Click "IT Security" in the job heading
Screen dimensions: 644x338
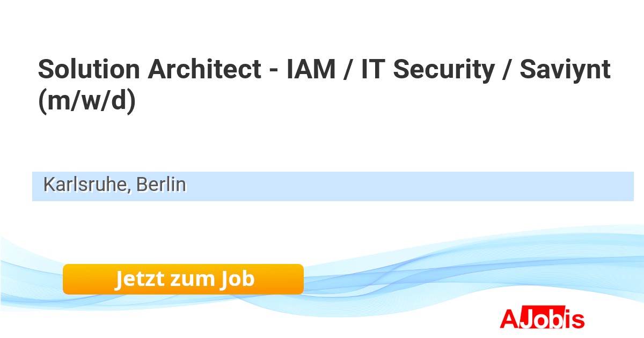point(427,70)
